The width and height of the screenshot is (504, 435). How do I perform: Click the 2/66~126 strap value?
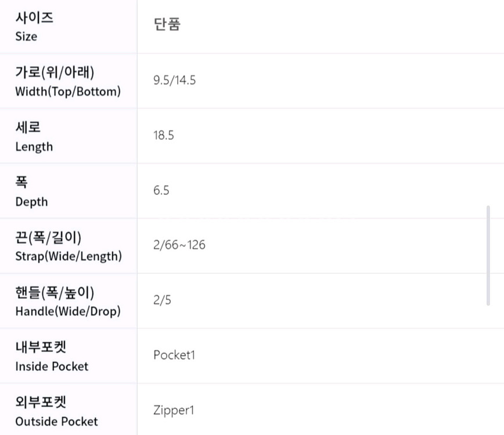click(x=179, y=245)
